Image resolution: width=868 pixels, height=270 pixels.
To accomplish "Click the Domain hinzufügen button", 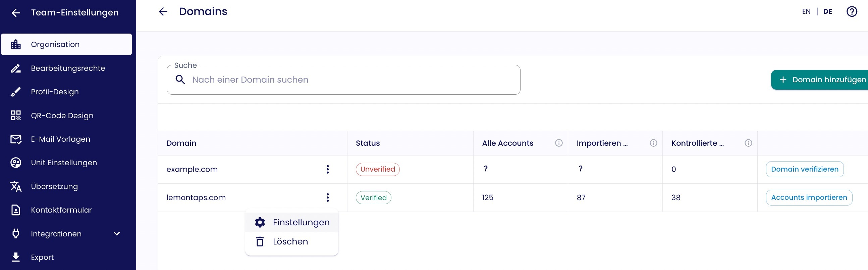I will coord(822,80).
